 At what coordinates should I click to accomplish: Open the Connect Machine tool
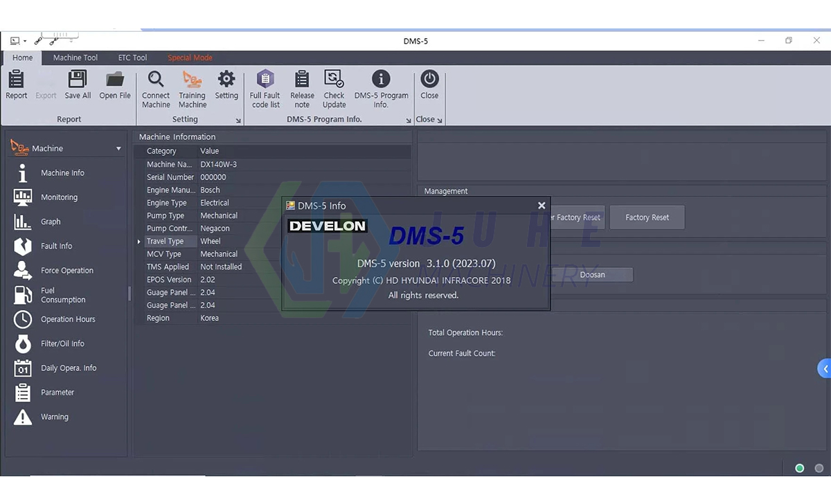click(156, 87)
